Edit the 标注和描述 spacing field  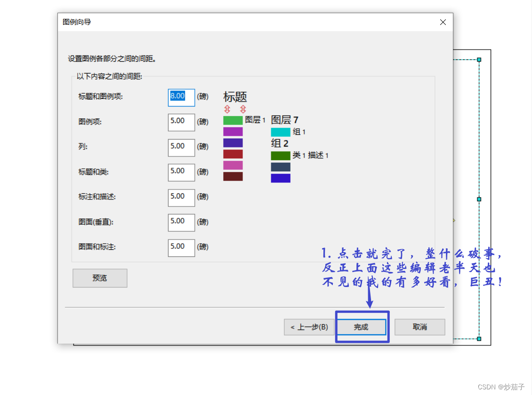181,197
